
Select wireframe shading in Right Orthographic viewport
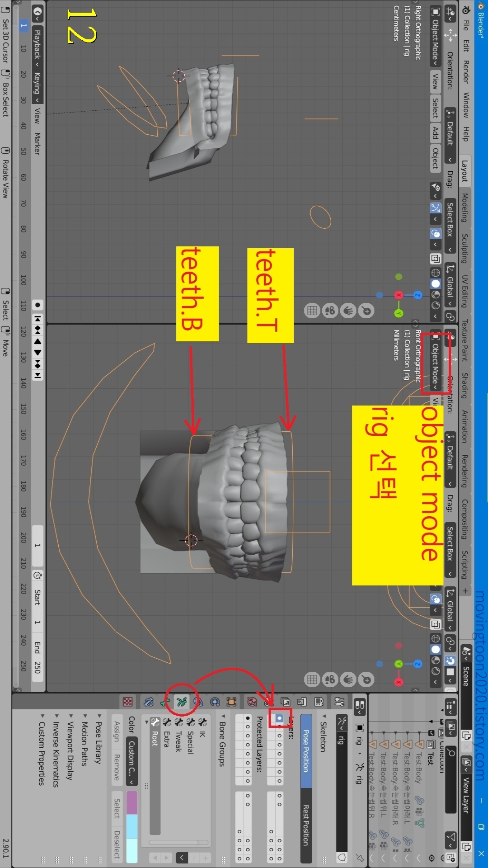tap(436, 273)
